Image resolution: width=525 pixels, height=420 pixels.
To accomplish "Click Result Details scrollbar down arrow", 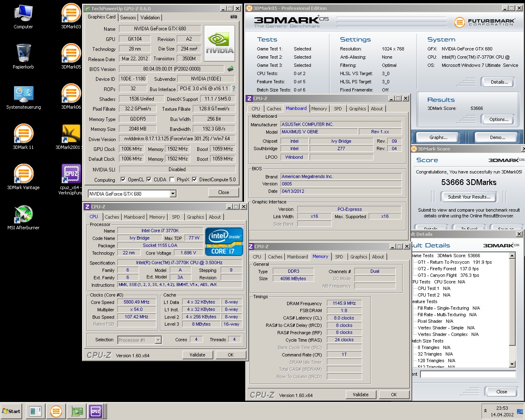I will click(x=512, y=364).
